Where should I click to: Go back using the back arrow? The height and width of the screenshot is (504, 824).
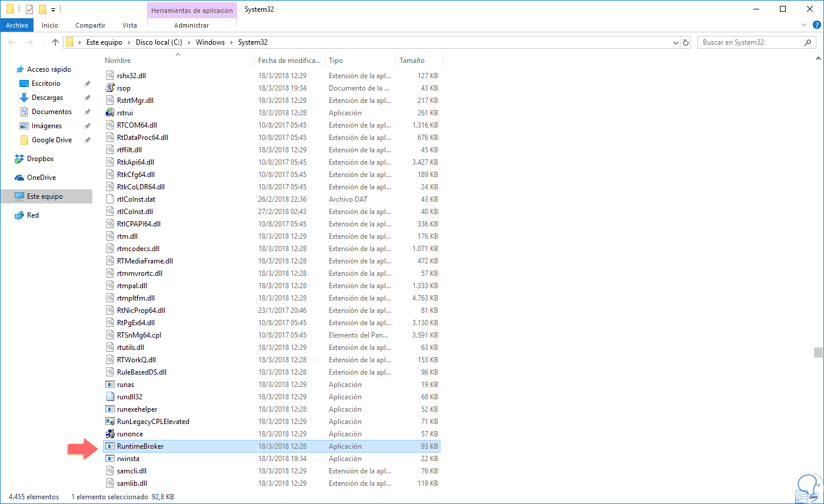point(12,42)
